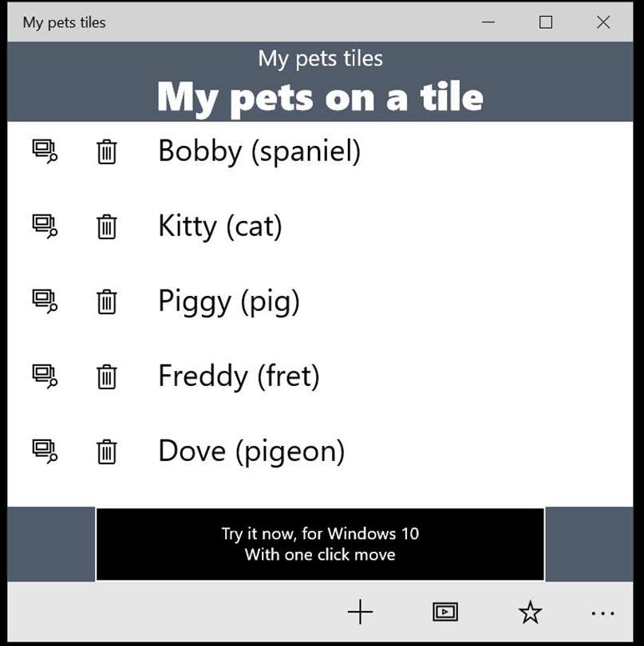This screenshot has width=644, height=646.
Task: Select the Kitty (cat) list item
Action: click(220, 226)
